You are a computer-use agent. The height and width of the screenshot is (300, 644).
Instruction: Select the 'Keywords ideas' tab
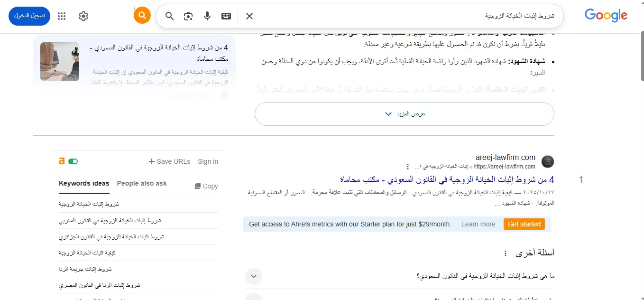84,183
